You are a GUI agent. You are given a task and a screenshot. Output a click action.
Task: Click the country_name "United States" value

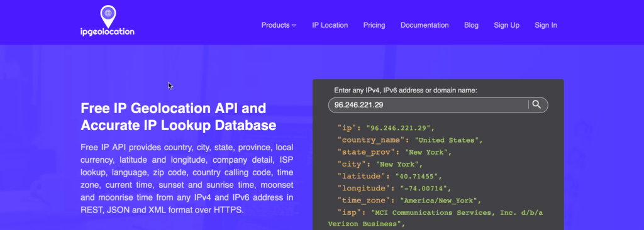pos(447,140)
